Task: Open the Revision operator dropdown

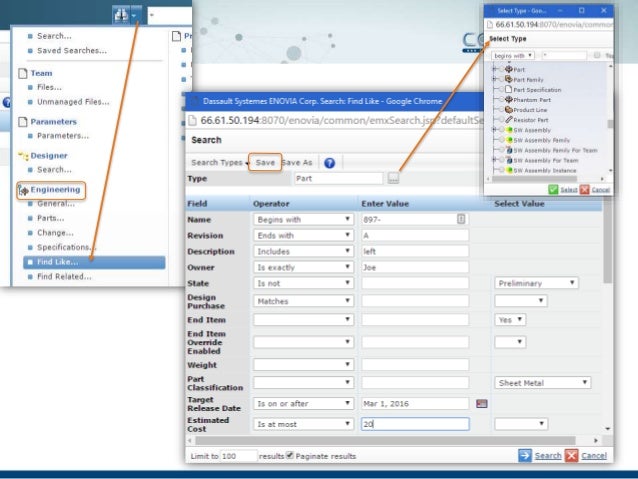Action: tap(303, 235)
